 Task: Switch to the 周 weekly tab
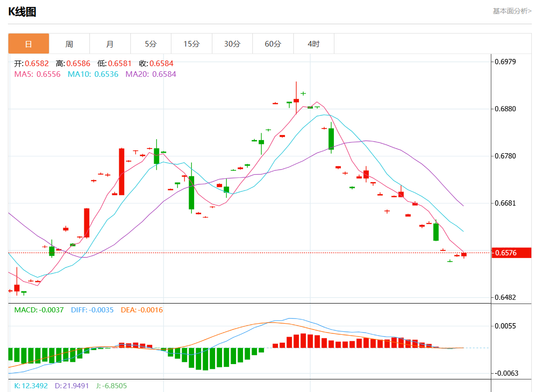click(x=69, y=44)
